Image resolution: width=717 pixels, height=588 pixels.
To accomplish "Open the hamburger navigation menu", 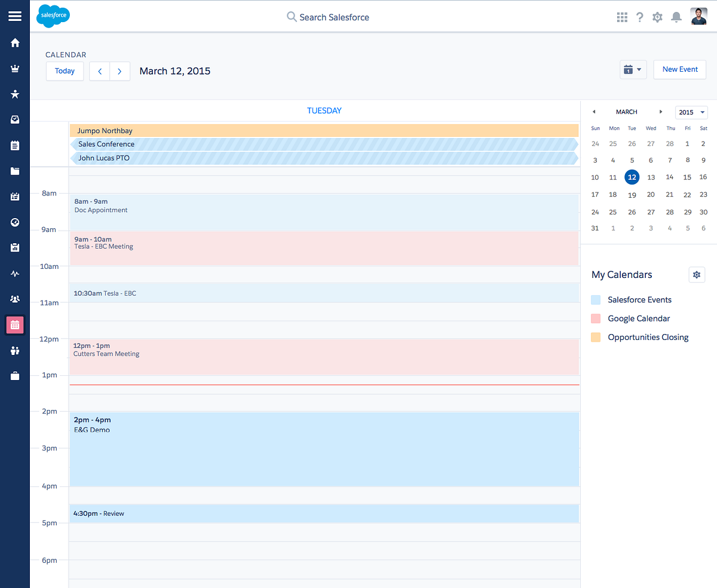I will point(14,16).
